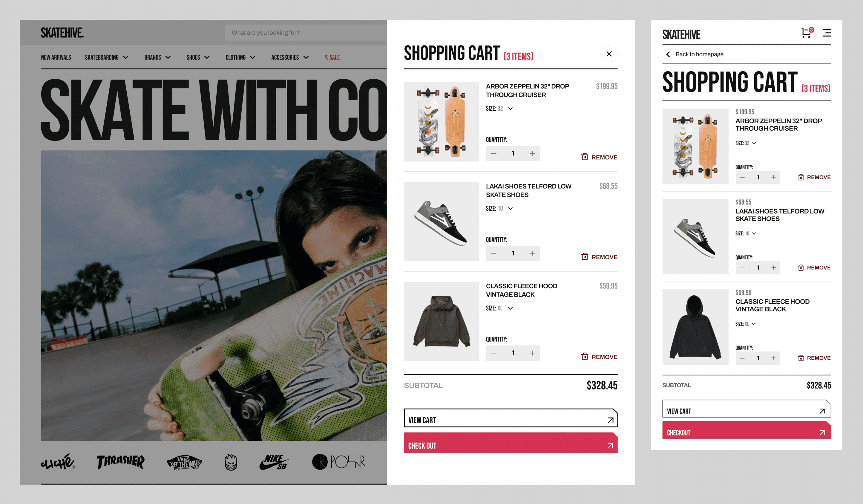Viewport: 863px width, 504px height.
Task: Click the Spitfire flame head brand logo
Action: [231, 462]
